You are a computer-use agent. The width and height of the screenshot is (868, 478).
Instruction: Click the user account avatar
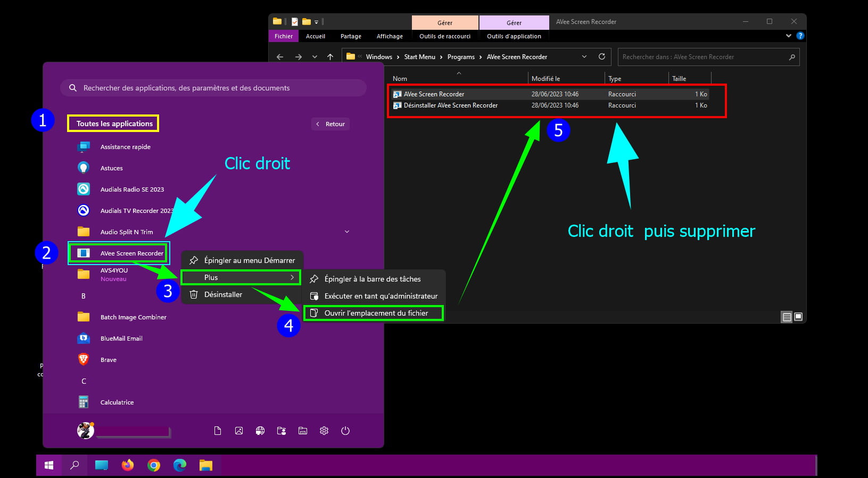click(85, 430)
